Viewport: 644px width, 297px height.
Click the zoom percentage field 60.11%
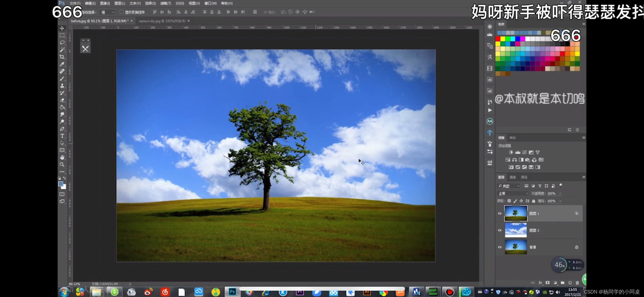click(74, 284)
